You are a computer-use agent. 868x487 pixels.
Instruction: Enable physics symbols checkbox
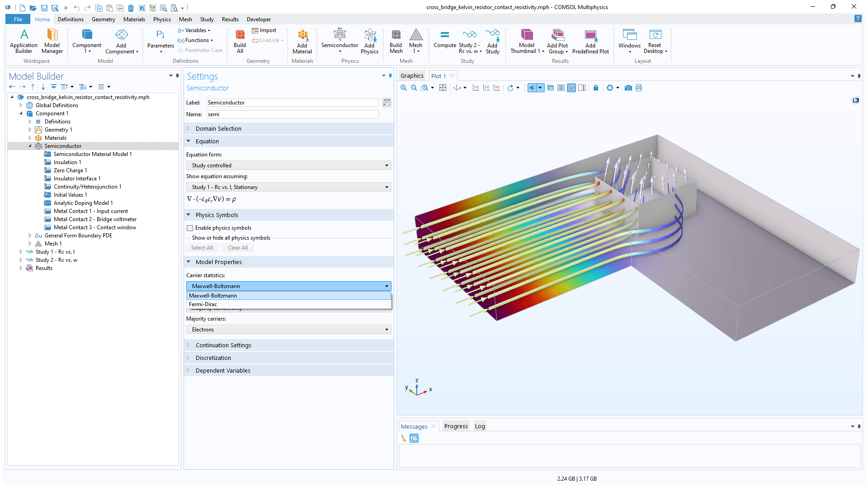tap(190, 228)
